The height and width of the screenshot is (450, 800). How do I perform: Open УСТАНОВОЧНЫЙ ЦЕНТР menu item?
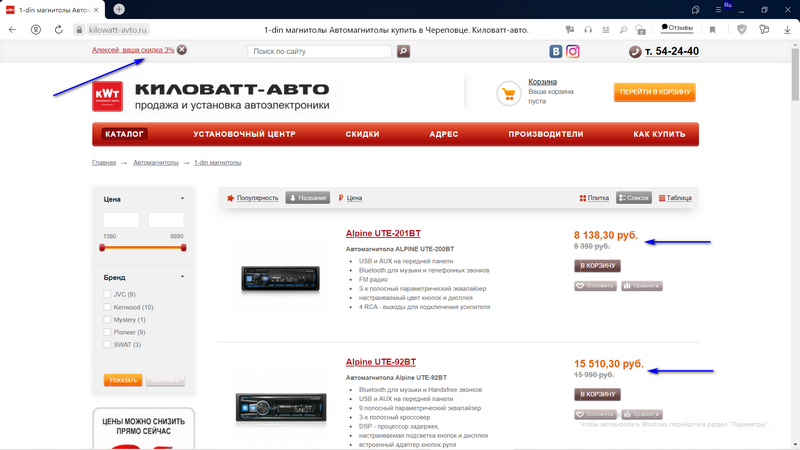[244, 134]
